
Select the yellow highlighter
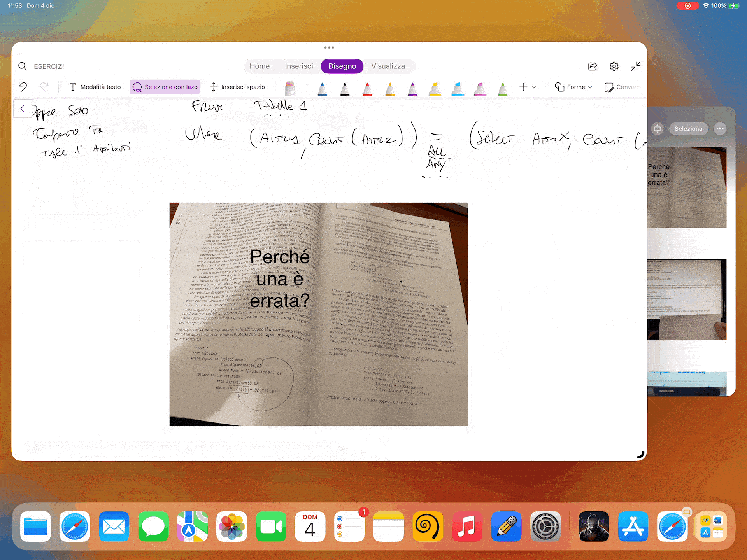(435, 89)
